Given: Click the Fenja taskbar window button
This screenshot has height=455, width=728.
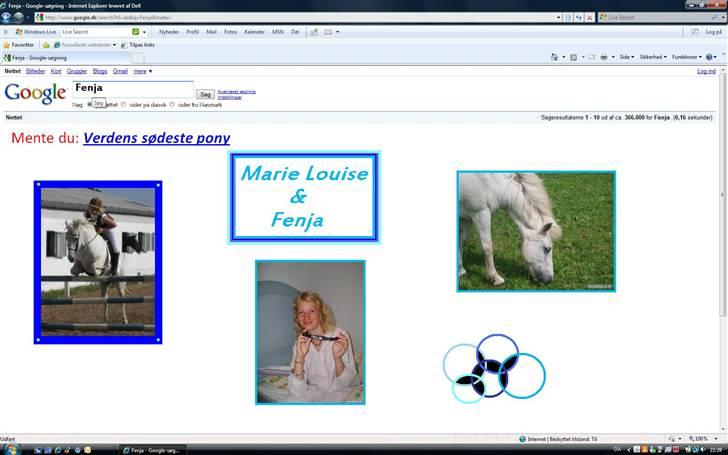Looking at the screenshot, I should (x=153, y=450).
